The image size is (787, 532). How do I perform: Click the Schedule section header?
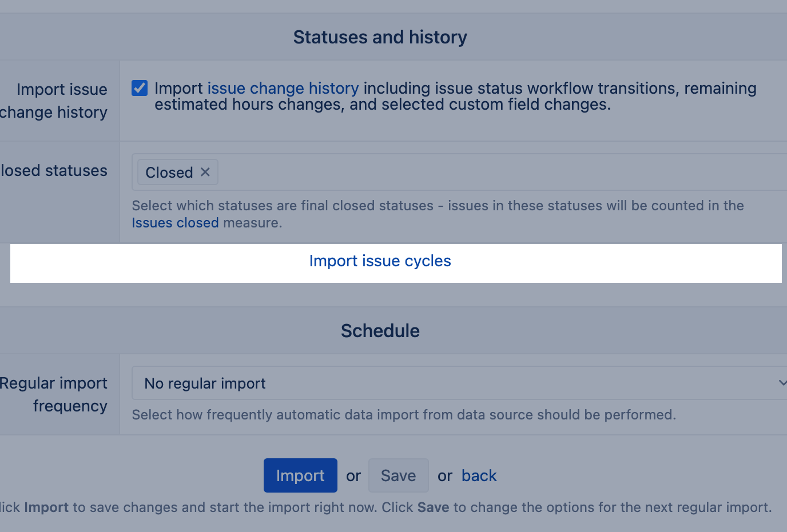pos(380,331)
